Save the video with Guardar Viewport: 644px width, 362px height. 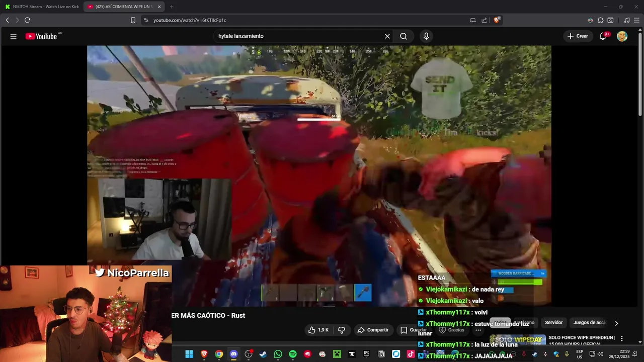(414, 330)
